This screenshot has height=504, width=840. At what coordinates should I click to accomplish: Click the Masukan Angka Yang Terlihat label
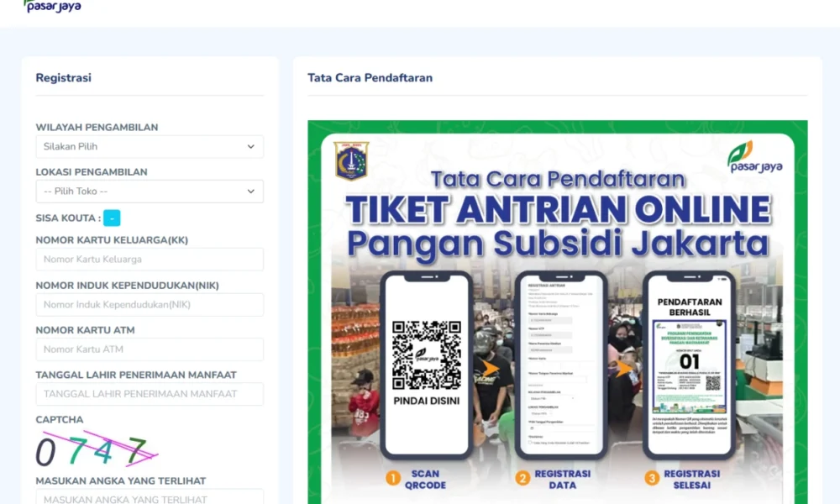120,481
